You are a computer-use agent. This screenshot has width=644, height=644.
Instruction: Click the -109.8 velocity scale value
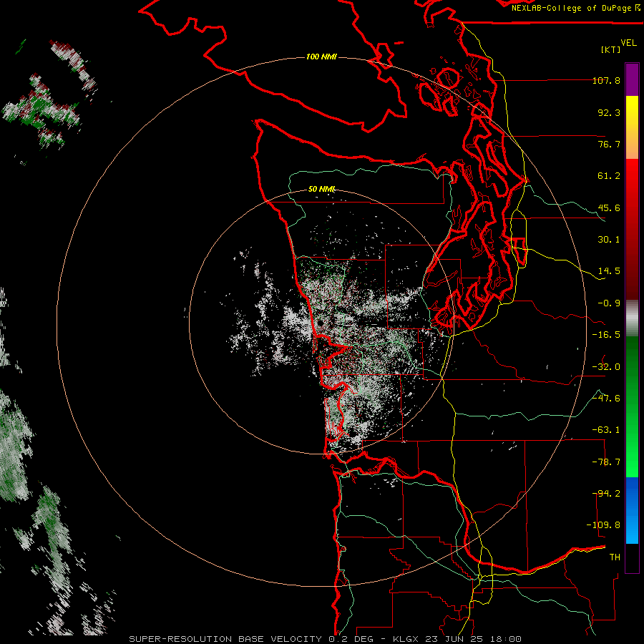(x=604, y=525)
